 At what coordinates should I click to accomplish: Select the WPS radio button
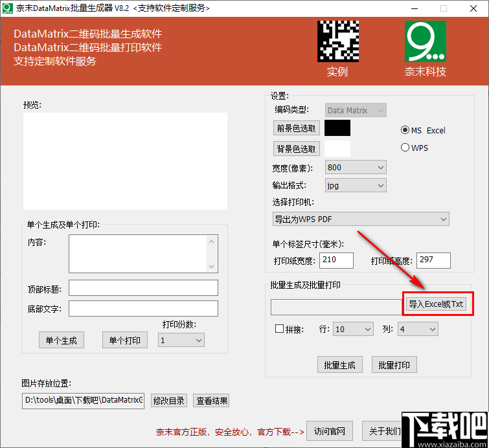(x=405, y=148)
